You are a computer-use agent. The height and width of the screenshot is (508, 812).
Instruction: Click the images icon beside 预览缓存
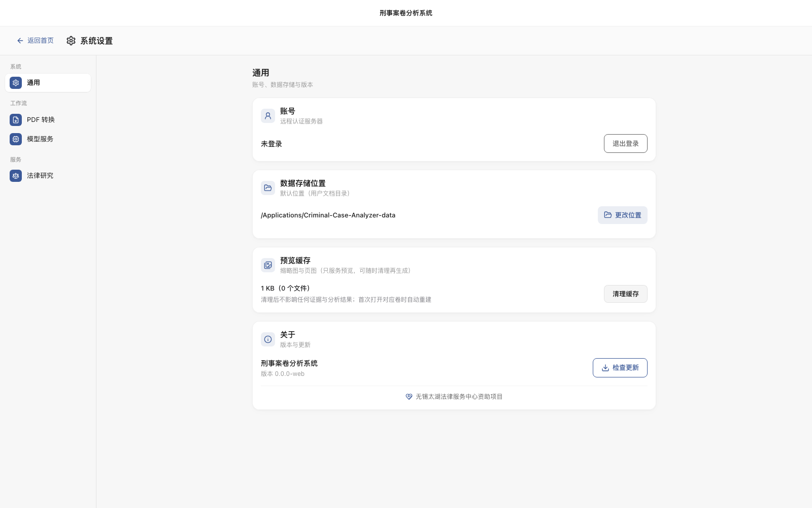click(268, 265)
